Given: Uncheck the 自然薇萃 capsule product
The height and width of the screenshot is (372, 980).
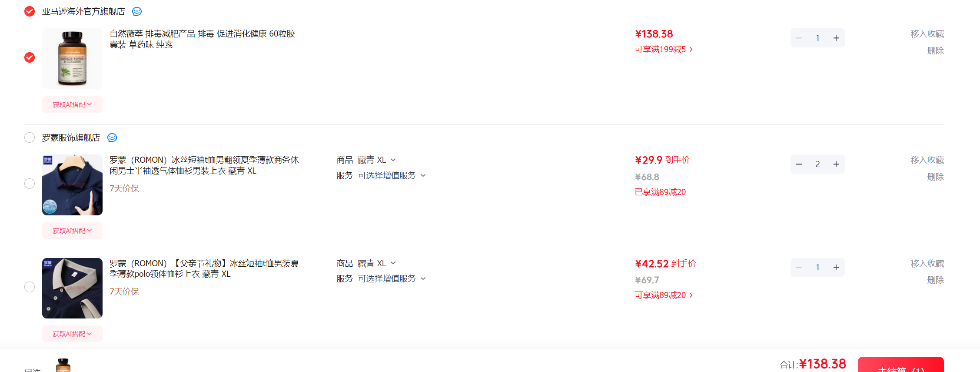Looking at the screenshot, I should coord(30,57).
